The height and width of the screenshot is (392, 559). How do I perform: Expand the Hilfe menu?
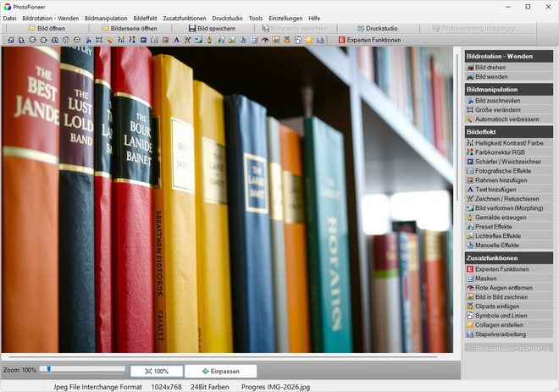click(x=314, y=18)
